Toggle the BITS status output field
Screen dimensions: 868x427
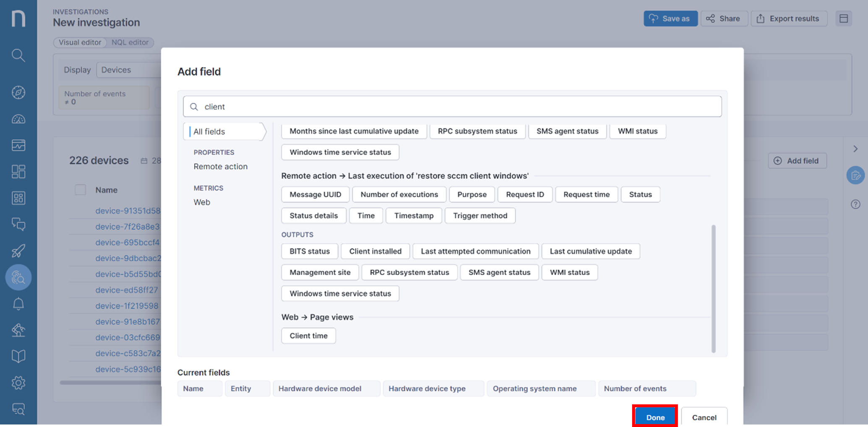point(309,251)
